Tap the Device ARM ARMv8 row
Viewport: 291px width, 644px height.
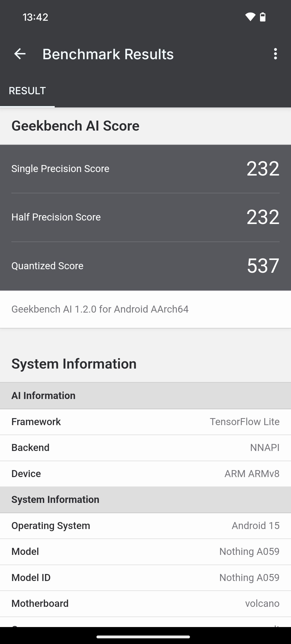[145, 474]
